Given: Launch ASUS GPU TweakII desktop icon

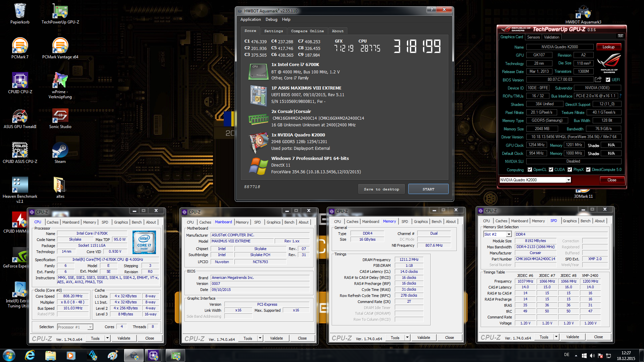Looking at the screenshot, I should click(x=20, y=118).
